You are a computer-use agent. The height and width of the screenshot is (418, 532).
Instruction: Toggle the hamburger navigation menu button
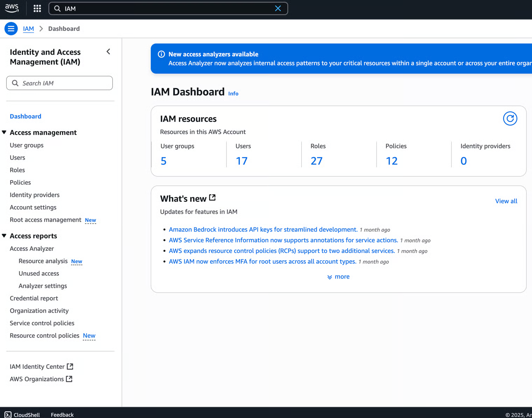tap(11, 29)
